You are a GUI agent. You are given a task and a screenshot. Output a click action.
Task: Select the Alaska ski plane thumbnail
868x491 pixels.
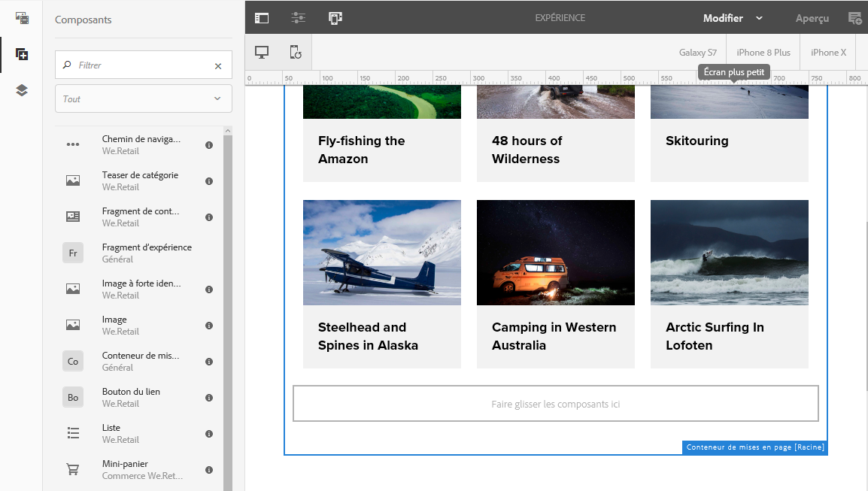pyautogui.click(x=382, y=253)
